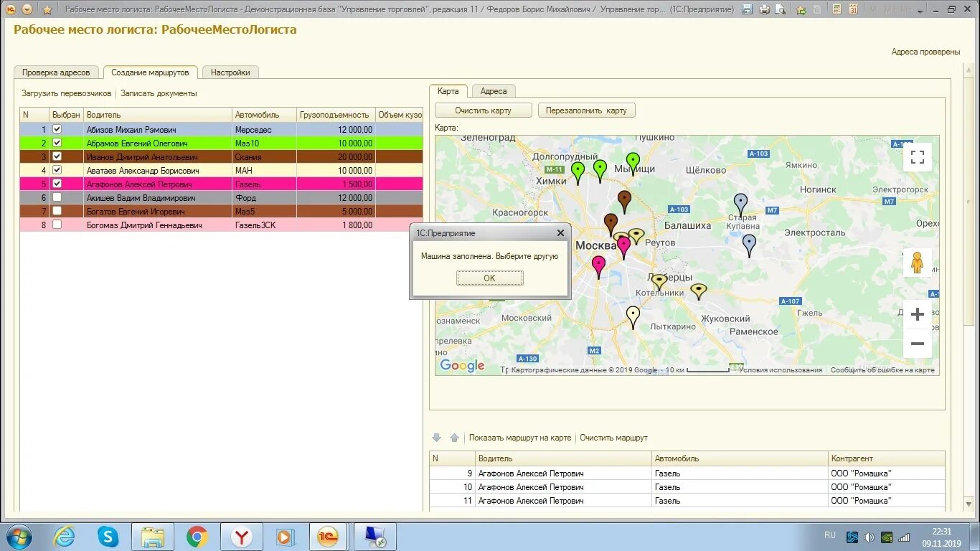
Task: Toggle checkbox for Иванов Дмитрий Анатольевич
Action: 57,156
